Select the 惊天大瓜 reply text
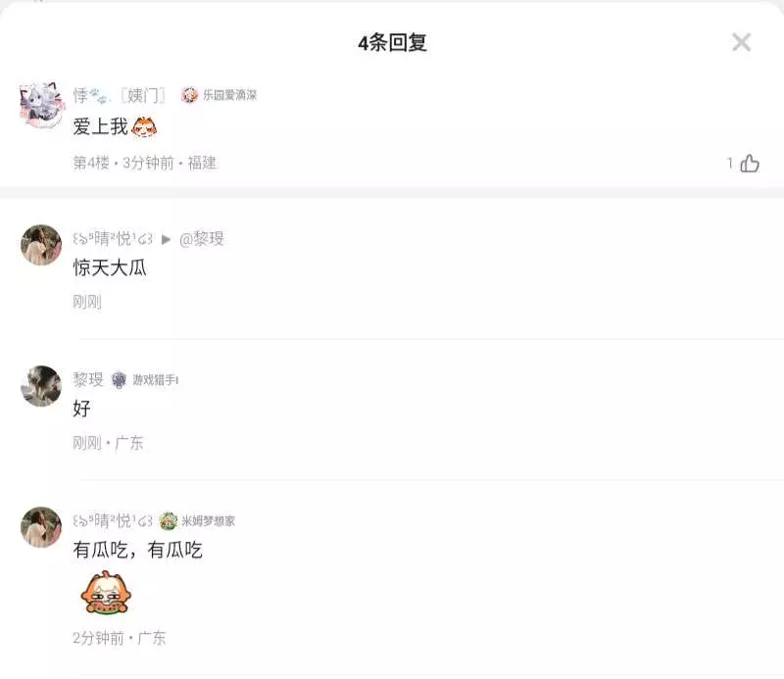This screenshot has height=679, width=784. 110,267
